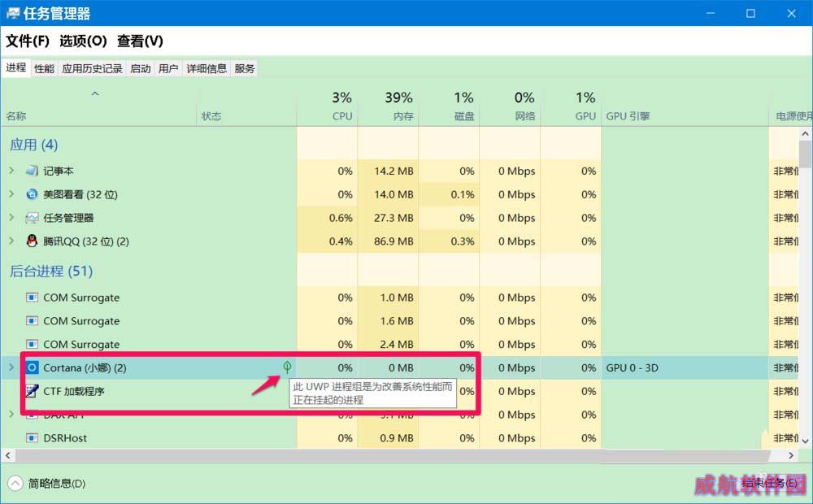This screenshot has height=504, width=813.
Task: Go to the 启动 tab
Action: (x=140, y=68)
